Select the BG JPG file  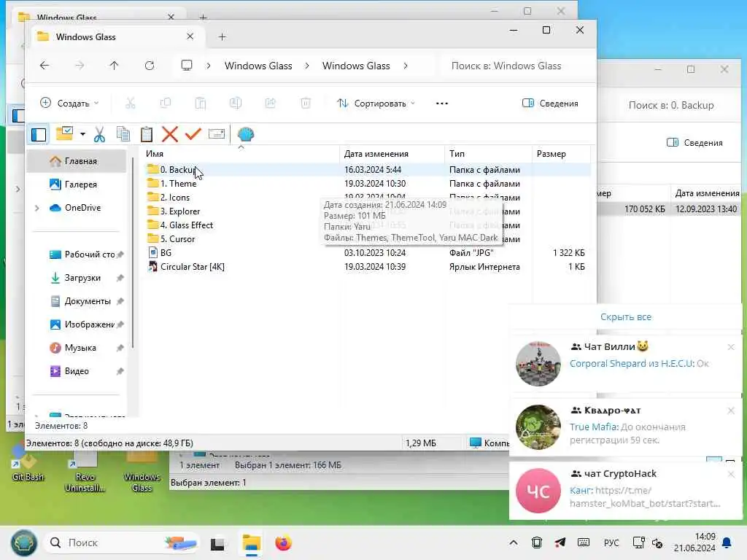[367, 253]
